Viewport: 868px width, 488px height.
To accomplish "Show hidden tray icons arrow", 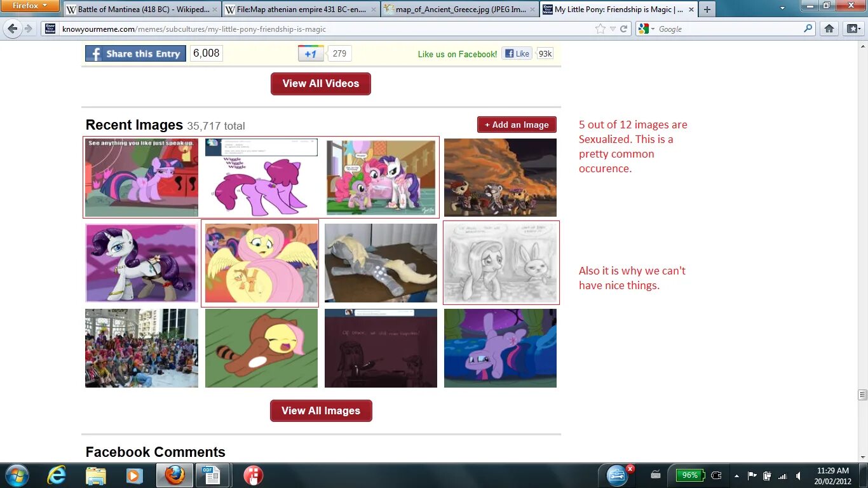I will click(736, 476).
